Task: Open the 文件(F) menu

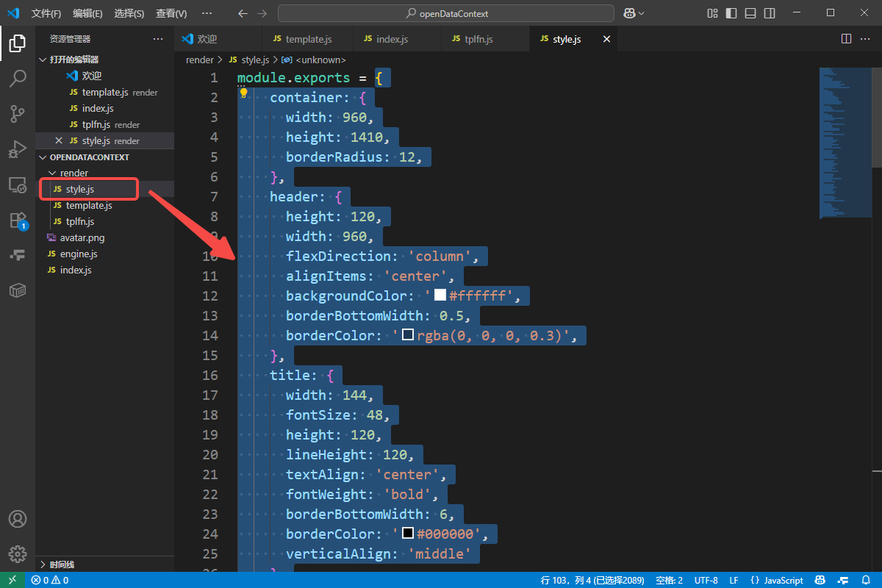Action: click(x=46, y=13)
